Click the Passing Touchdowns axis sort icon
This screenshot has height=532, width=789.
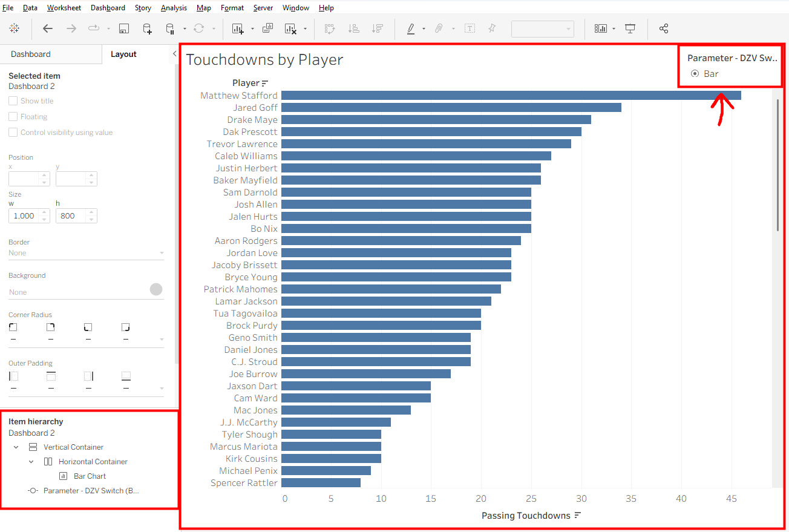tap(578, 516)
